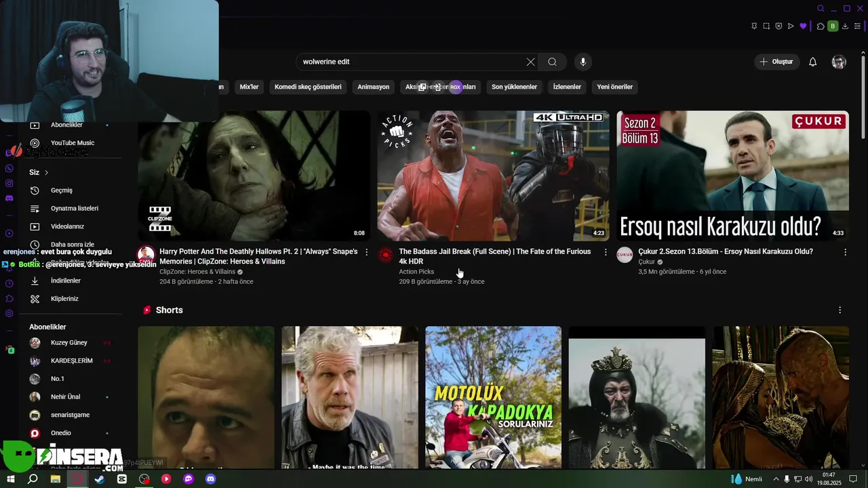
Task: Bookmark page with the purple heart icon
Action: coord(803,26)
